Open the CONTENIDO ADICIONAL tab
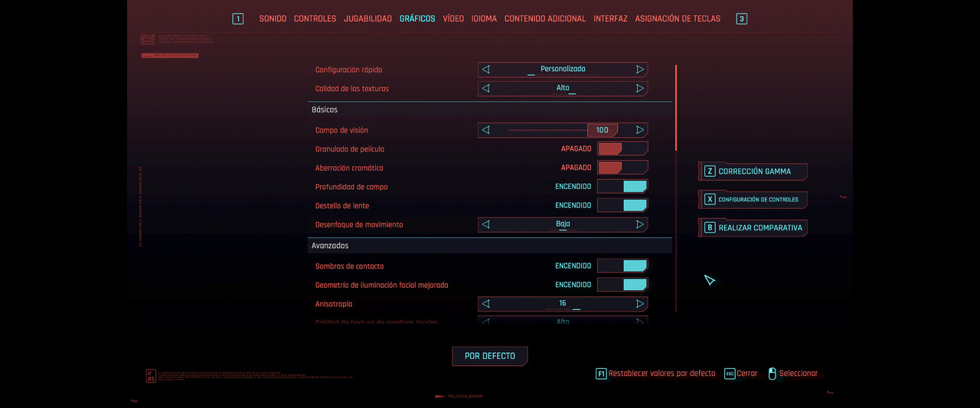980x408 pixels. (x=545, y=18)
